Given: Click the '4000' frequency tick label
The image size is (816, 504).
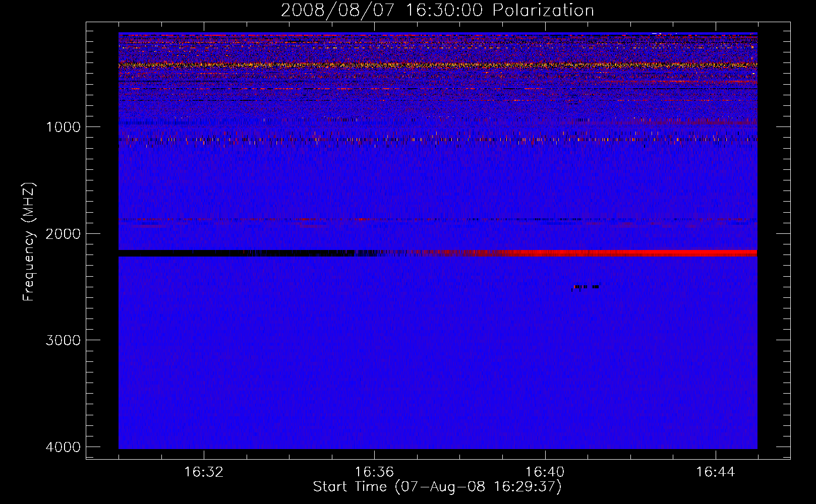Looking at the screenshot, I should [63, 447].
